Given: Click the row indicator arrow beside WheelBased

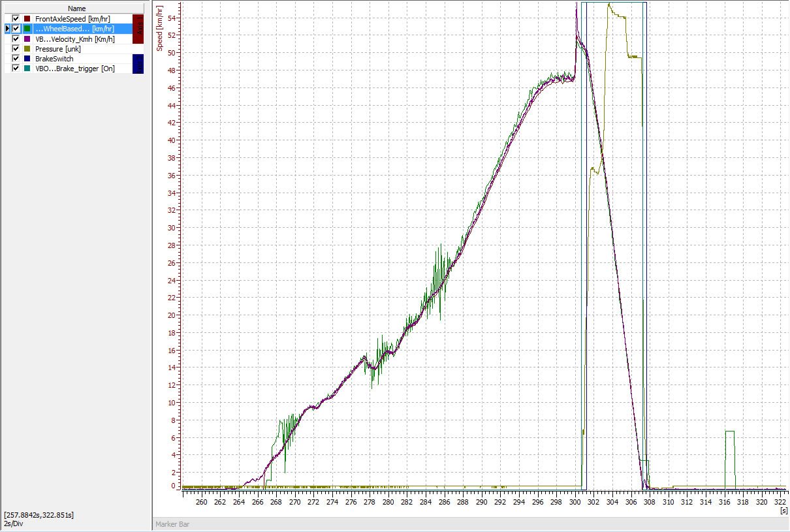Looking at the screenshot, I should coord(7,29).
